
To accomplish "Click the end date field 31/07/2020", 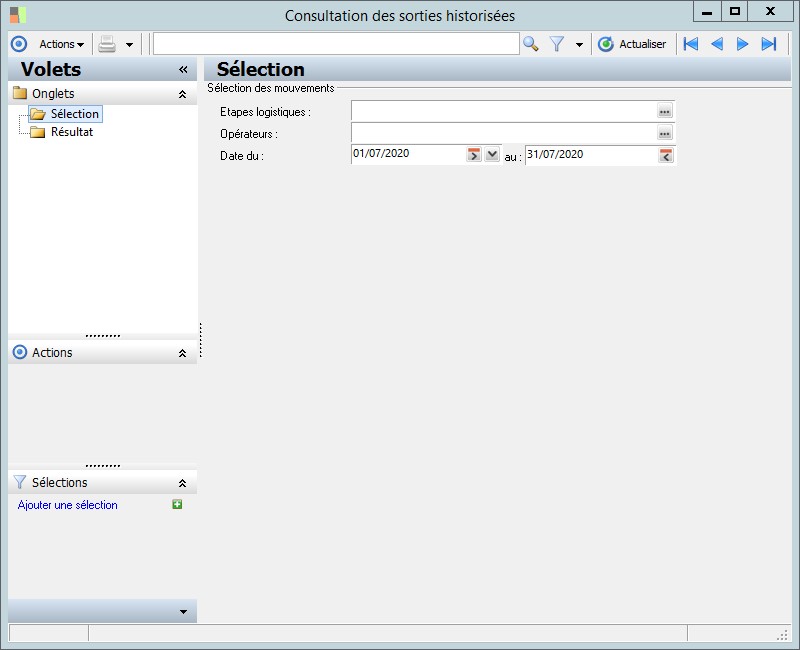I will point(591,155).
